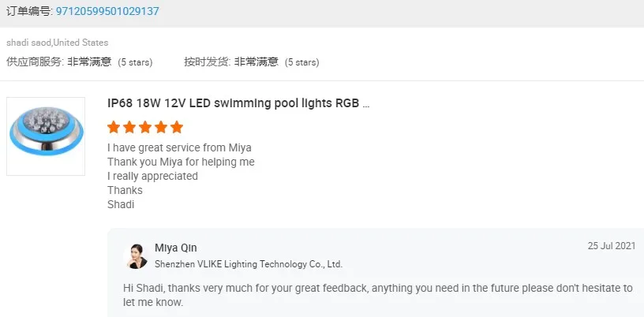Screen dimensions: 644x317
Task: Click the 25 Jul 2021 reply date
Action: click(611, 246)
